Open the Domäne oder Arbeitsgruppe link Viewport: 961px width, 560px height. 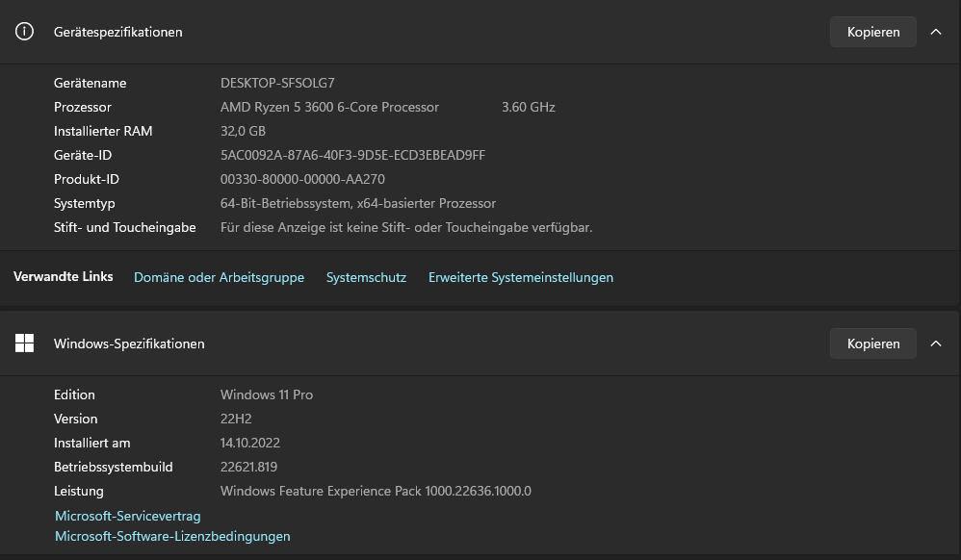tap(219, 277)
